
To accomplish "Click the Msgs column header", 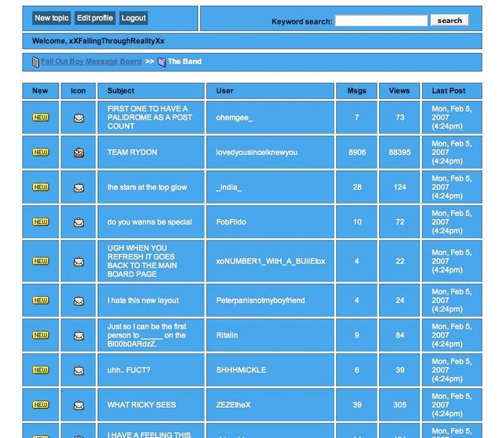I will pyautogui.click(x=356, y=91).
